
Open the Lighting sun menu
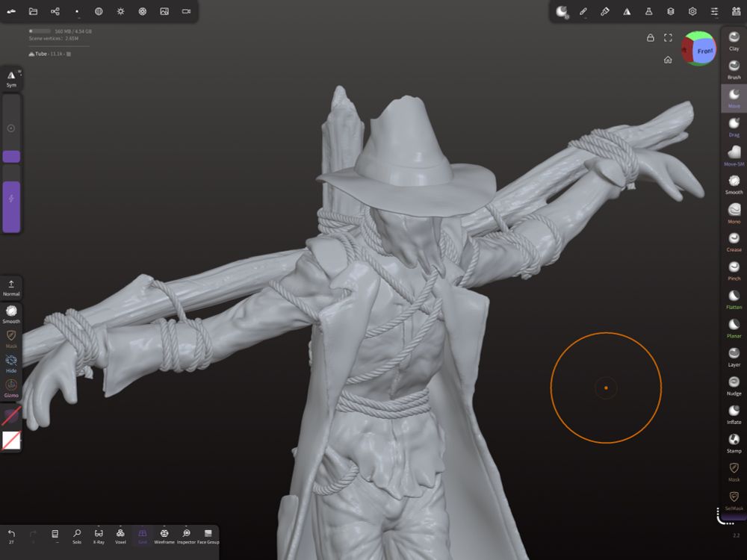coord(120,11)
